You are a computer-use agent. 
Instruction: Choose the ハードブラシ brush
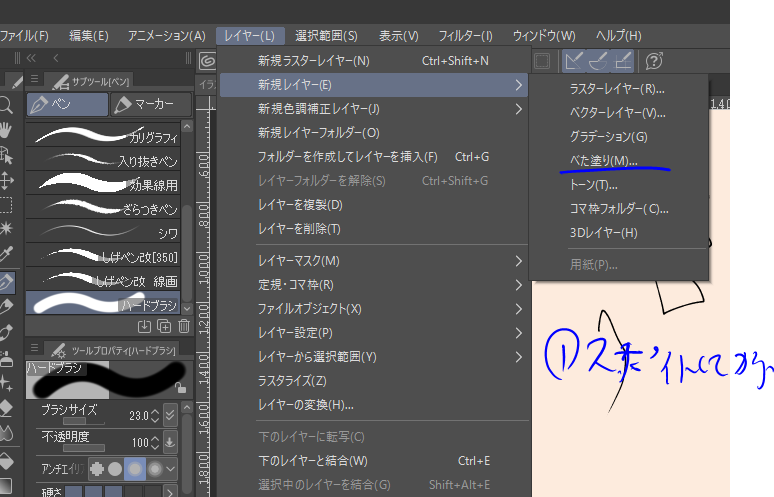103,303
